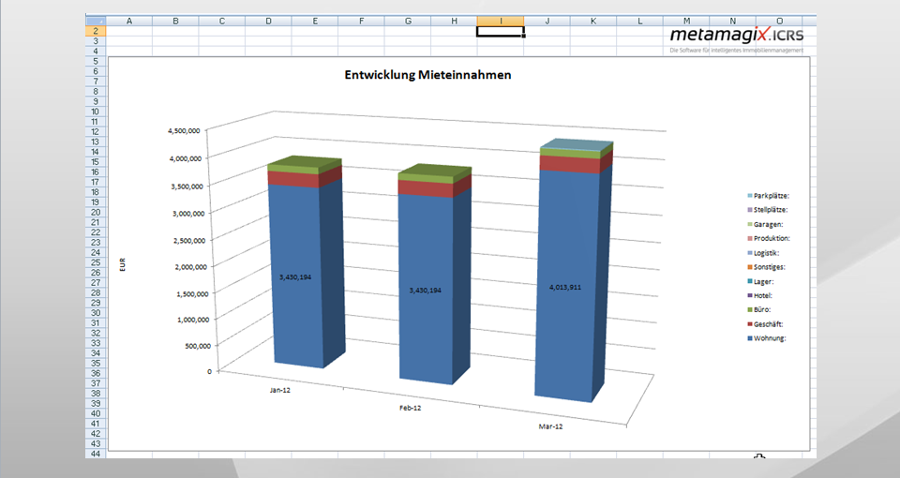Select row 30 header

[x=96, y=313]
